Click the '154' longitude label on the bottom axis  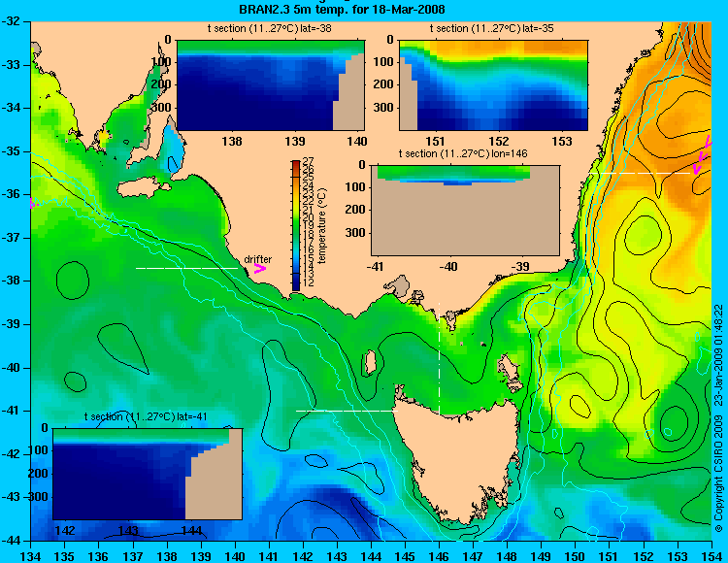(x=711, y=556)
